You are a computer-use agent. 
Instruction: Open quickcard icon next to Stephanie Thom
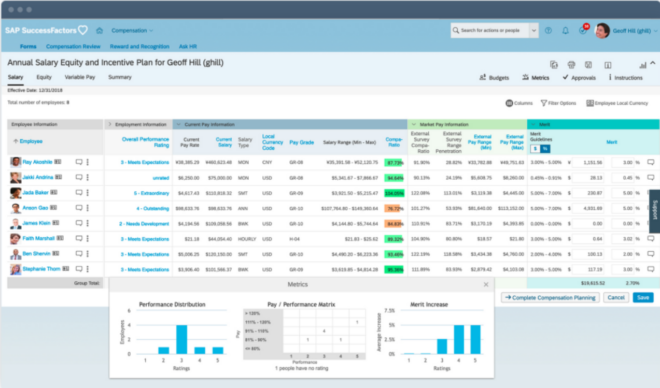66,268
